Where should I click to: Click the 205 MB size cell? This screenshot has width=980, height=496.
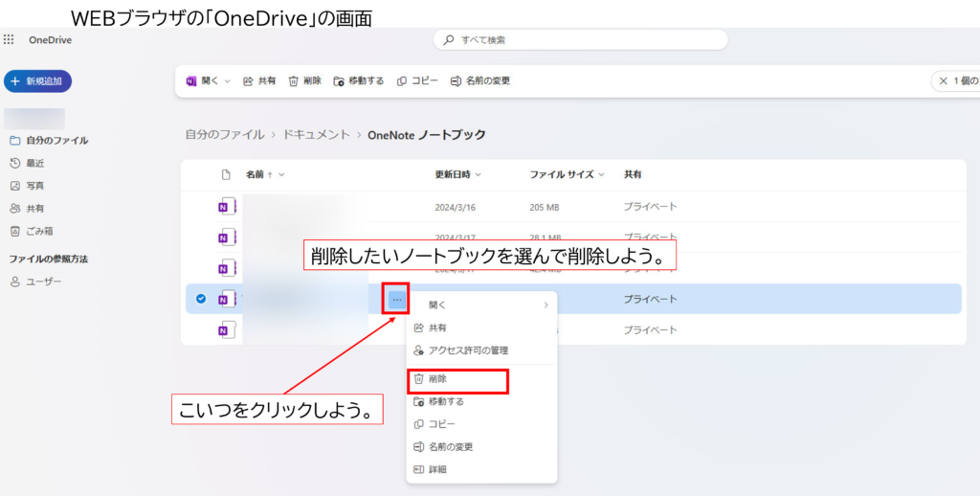[x=545, y=207]
